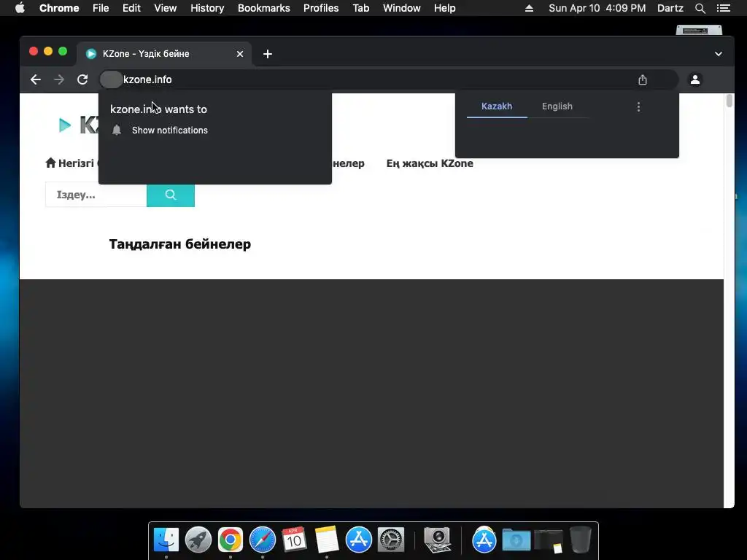Select Kazakh in translate popup
747x560 pixels.
click(x=497, y=106)
